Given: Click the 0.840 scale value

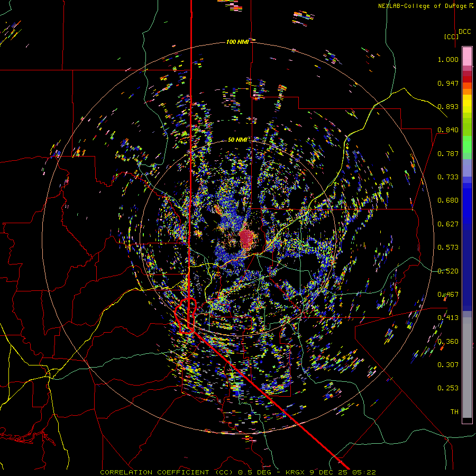Looking at the screenshot, I should 448,130.
